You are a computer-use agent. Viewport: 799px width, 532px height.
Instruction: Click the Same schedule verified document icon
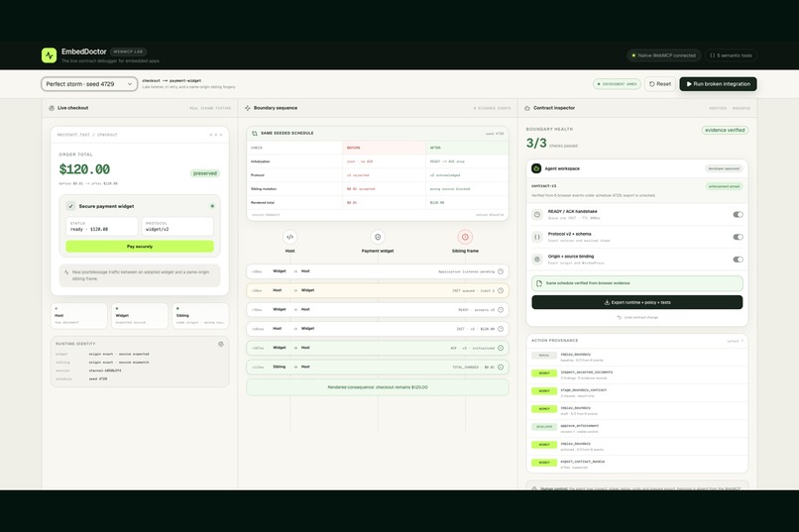tap(539, 283)
